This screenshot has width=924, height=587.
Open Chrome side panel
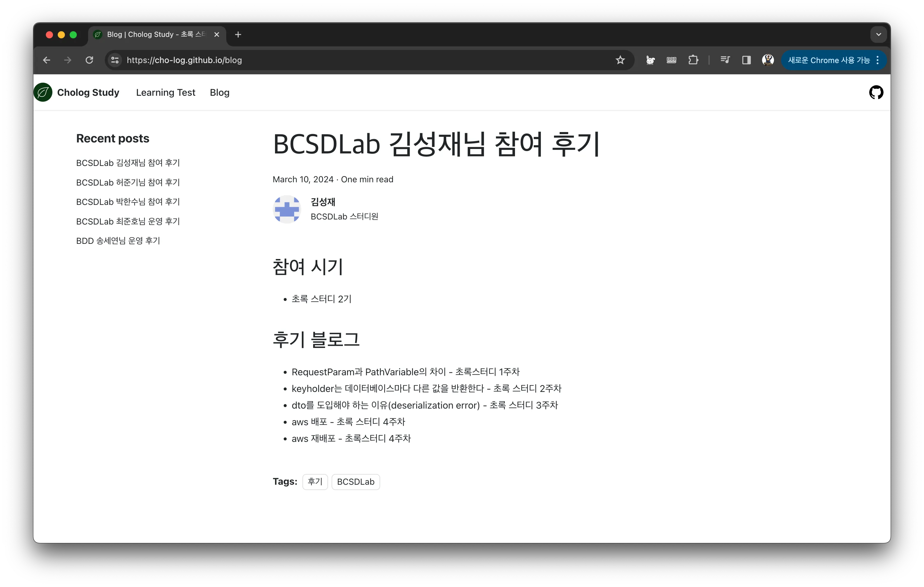pos(746,60)
